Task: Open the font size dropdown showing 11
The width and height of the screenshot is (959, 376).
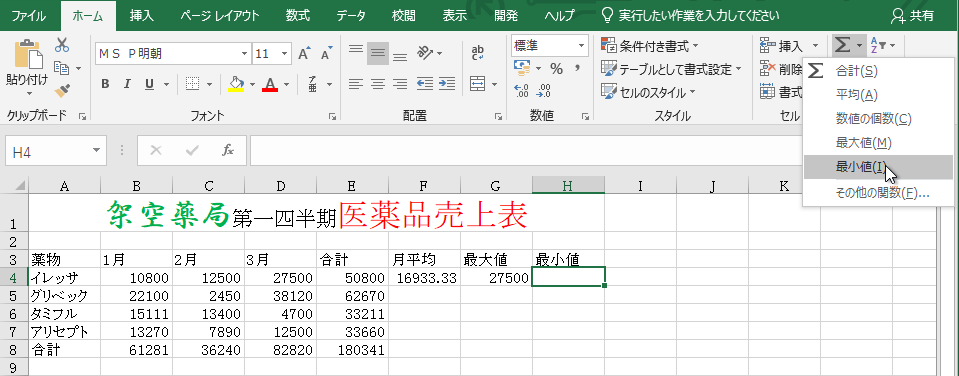Action: 284,54
